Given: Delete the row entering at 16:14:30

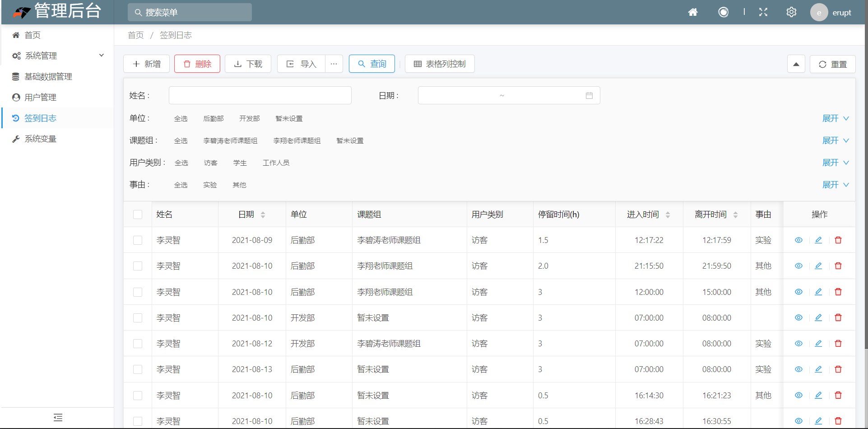Looking at the screenshot, I should click(x=838, y=395).
